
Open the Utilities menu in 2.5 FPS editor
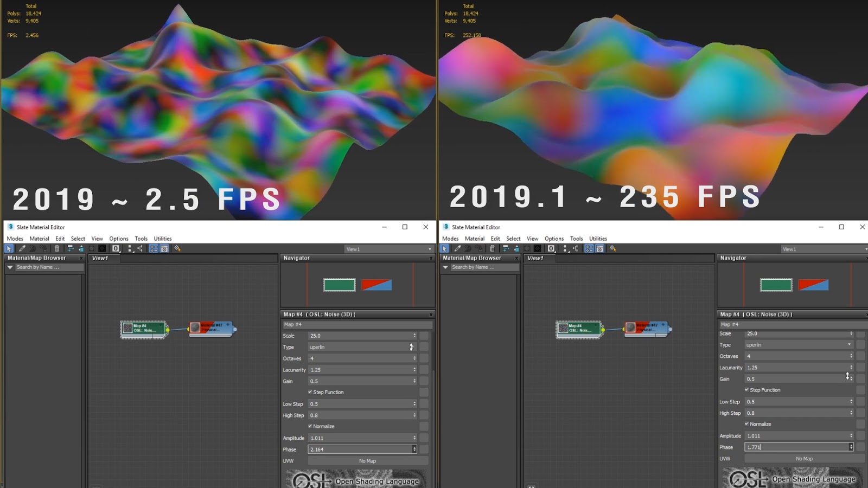click(163, 239)
